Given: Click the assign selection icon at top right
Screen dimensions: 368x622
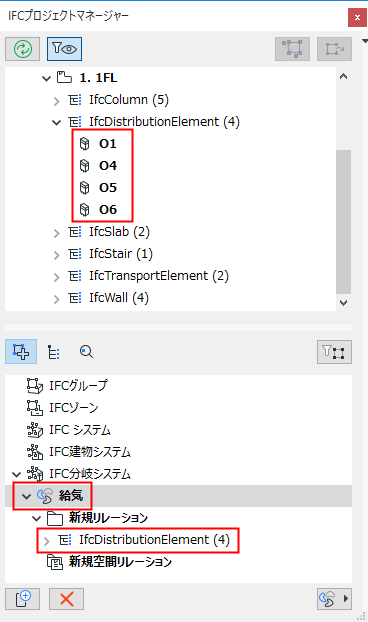Looking at the screenshot, I should coord(334,49).
